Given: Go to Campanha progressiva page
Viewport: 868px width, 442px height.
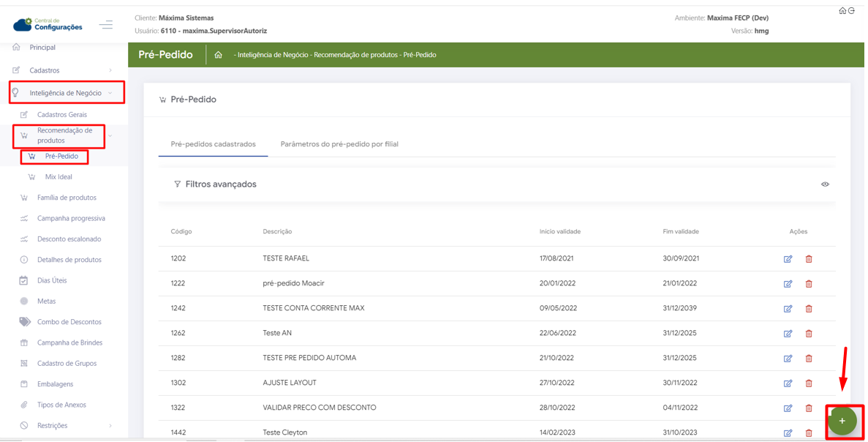Looking at the screenshot, I should (71, 218).
